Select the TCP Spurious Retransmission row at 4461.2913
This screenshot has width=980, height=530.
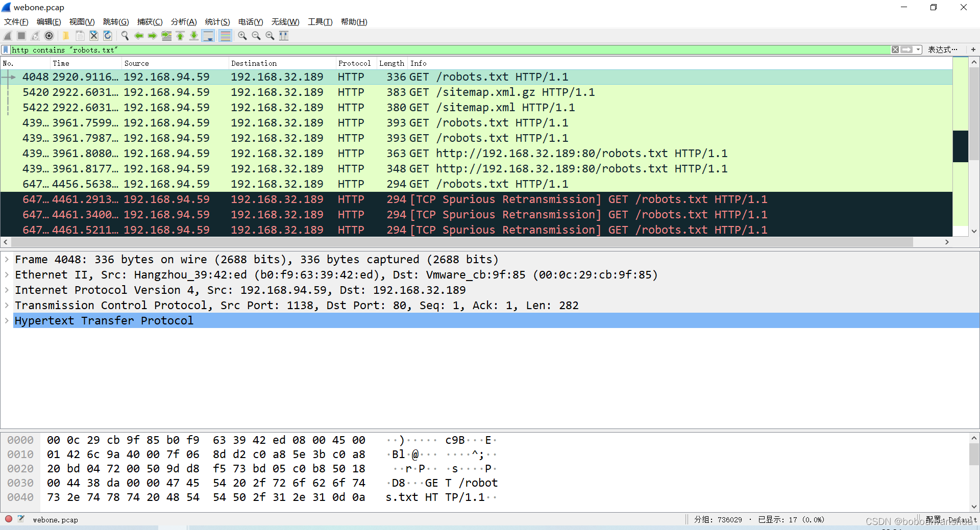(x=476, y=199)
